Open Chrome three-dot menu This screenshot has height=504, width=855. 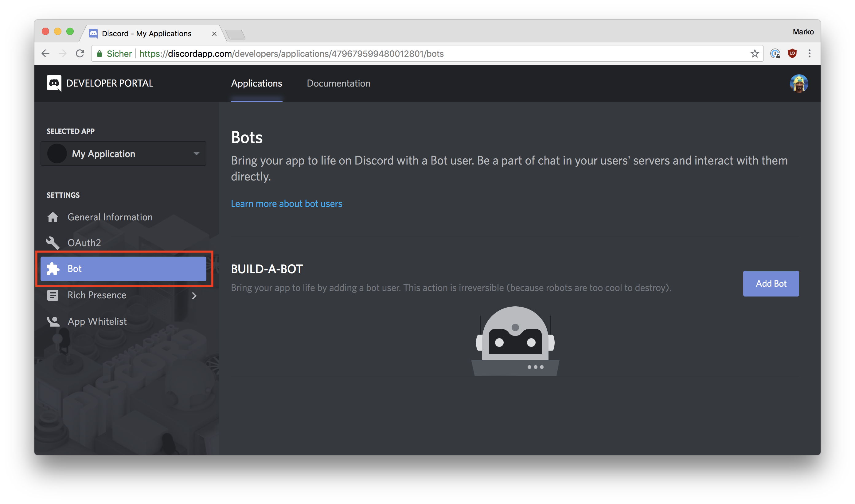coord(810,54)
